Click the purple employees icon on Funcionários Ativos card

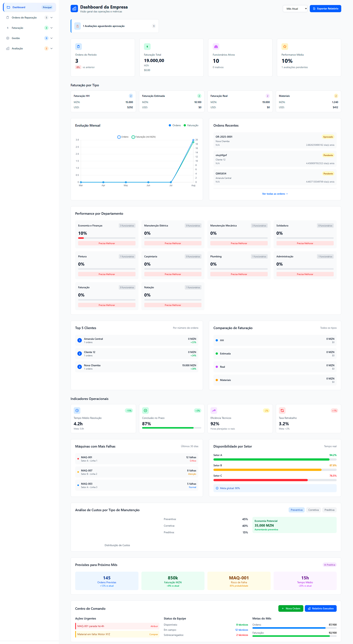216,47
